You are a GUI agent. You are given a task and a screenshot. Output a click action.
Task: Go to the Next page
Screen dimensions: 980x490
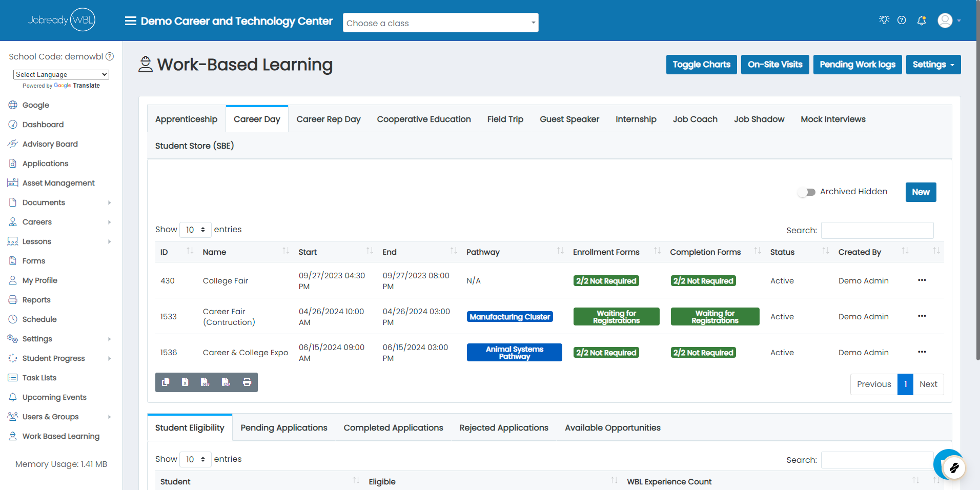coord(928,384)
